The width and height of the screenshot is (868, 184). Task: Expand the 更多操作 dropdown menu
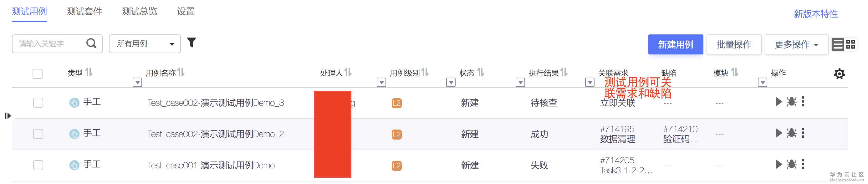click(796, 44)
